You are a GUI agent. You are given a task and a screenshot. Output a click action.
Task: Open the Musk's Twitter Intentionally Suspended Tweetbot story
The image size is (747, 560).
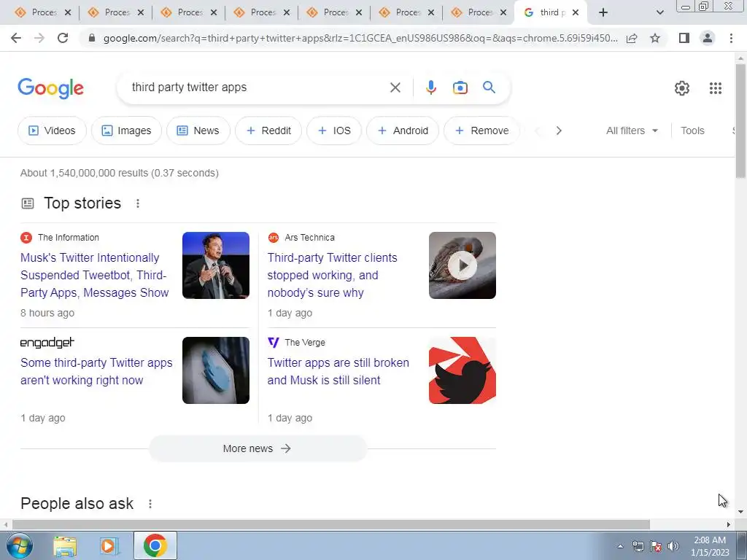[94, 275]
